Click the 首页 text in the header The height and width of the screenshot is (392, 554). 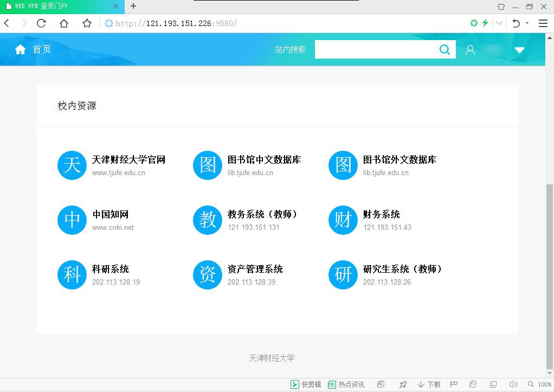(x=42, y=49)
